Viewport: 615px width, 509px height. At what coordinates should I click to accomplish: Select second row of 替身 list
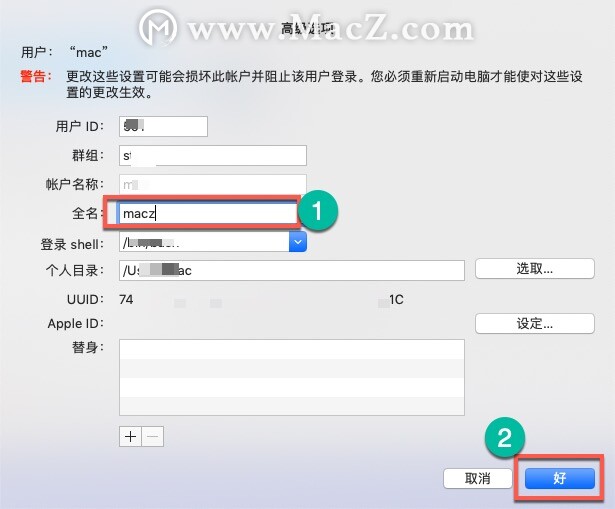[292, 368]
